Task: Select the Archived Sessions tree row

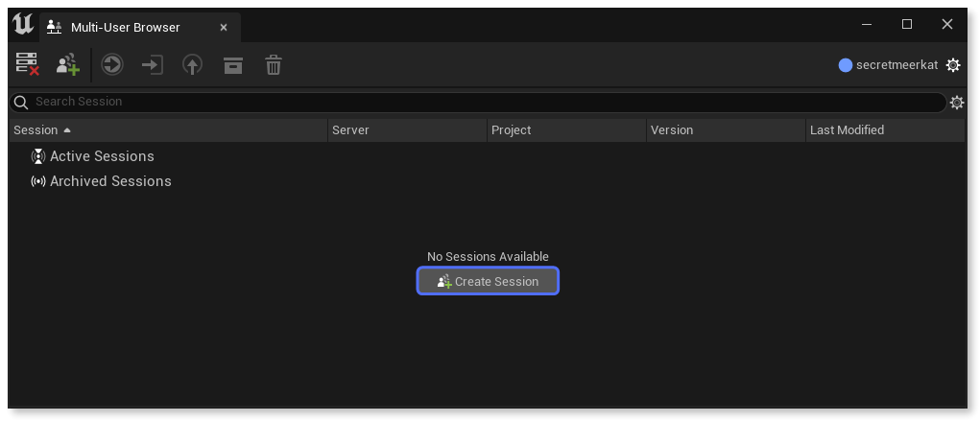Action: [488, 181]
